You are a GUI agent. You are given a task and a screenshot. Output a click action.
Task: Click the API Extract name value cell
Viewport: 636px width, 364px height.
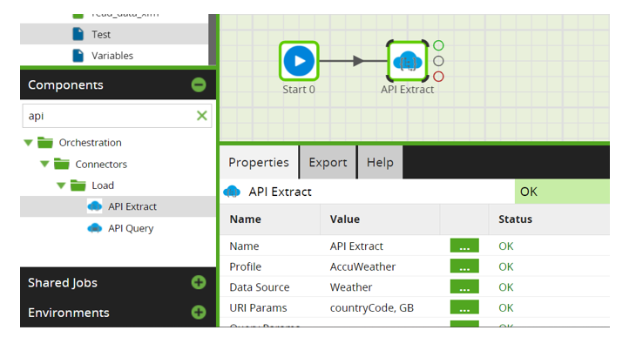coord(356,246)
